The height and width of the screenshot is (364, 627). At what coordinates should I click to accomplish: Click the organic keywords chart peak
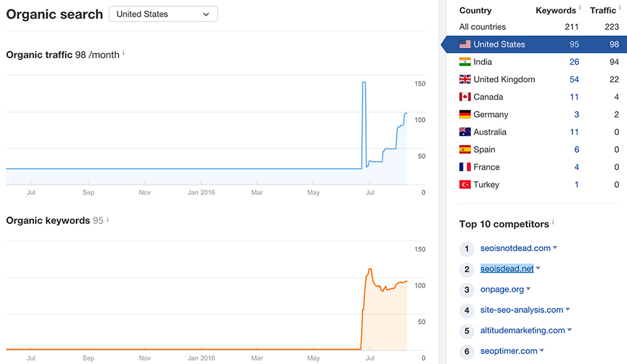370,269
